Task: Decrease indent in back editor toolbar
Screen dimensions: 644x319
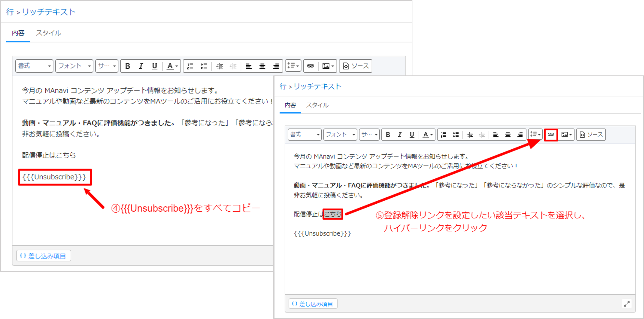Action: 233,66
